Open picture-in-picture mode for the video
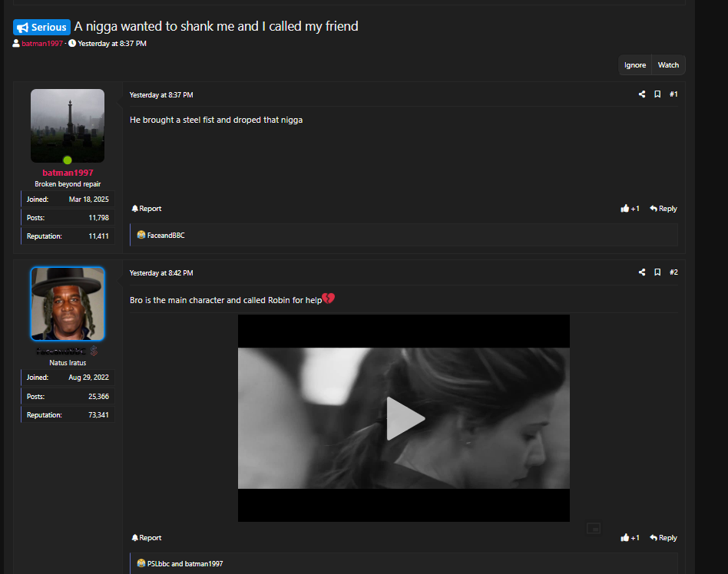Image resolution: width=728 pixels, height=574 pixels. tap(593, 528)
